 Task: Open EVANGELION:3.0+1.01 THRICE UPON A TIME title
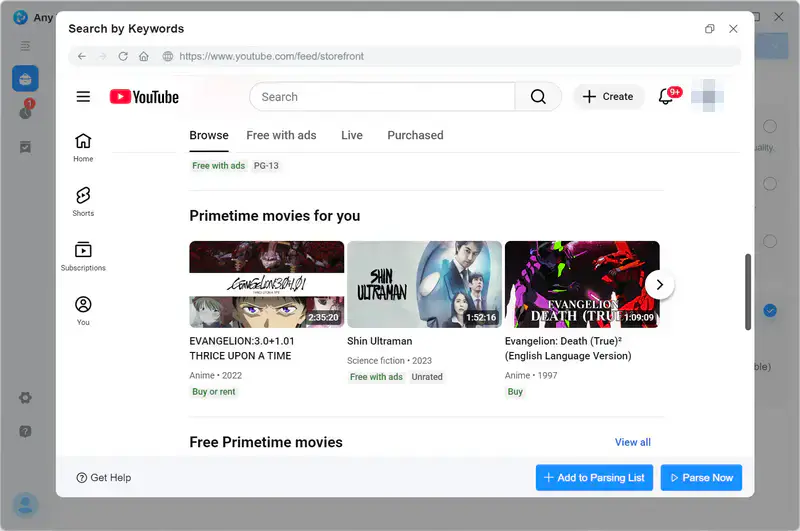pos(242,348)
